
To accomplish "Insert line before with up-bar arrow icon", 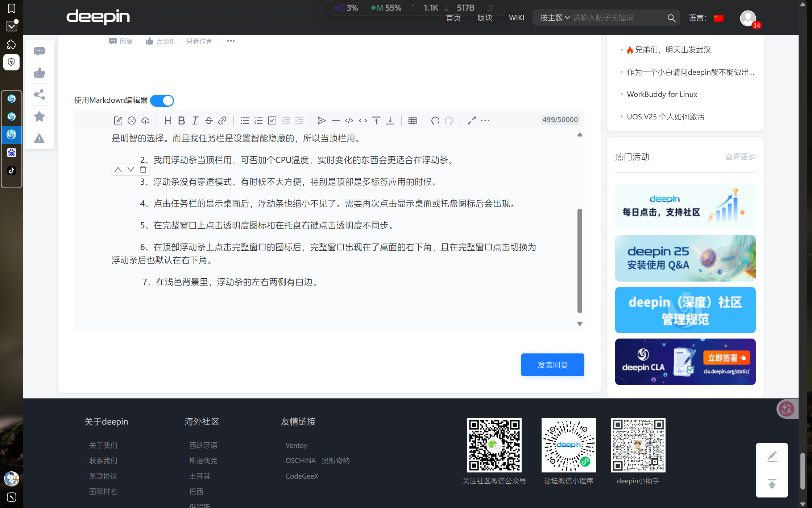I will coord(376,120).
